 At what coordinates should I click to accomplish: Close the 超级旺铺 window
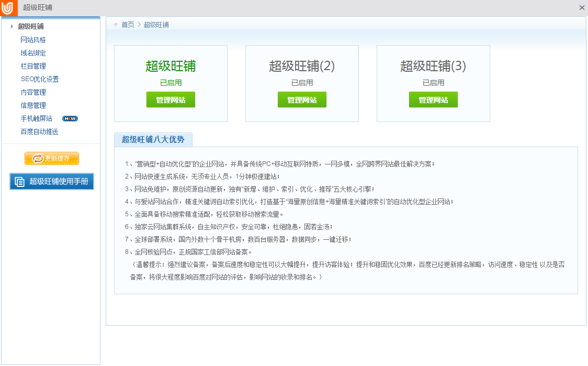point(582,8)
